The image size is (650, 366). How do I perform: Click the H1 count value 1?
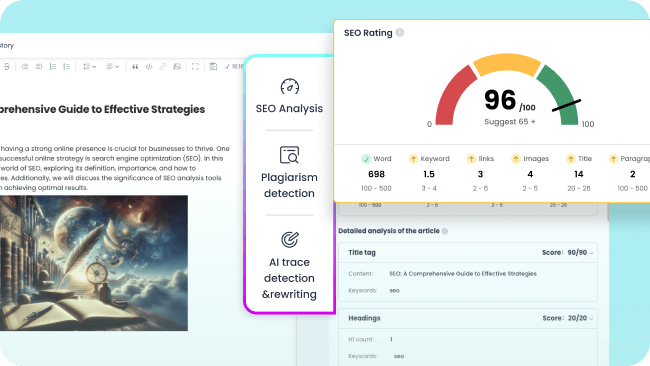tap(391, 339)
